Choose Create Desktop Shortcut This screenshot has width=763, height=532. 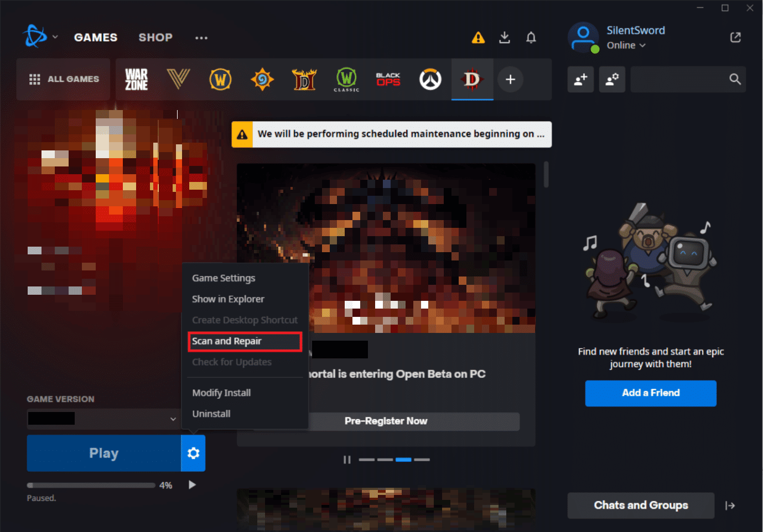point(245,320)
